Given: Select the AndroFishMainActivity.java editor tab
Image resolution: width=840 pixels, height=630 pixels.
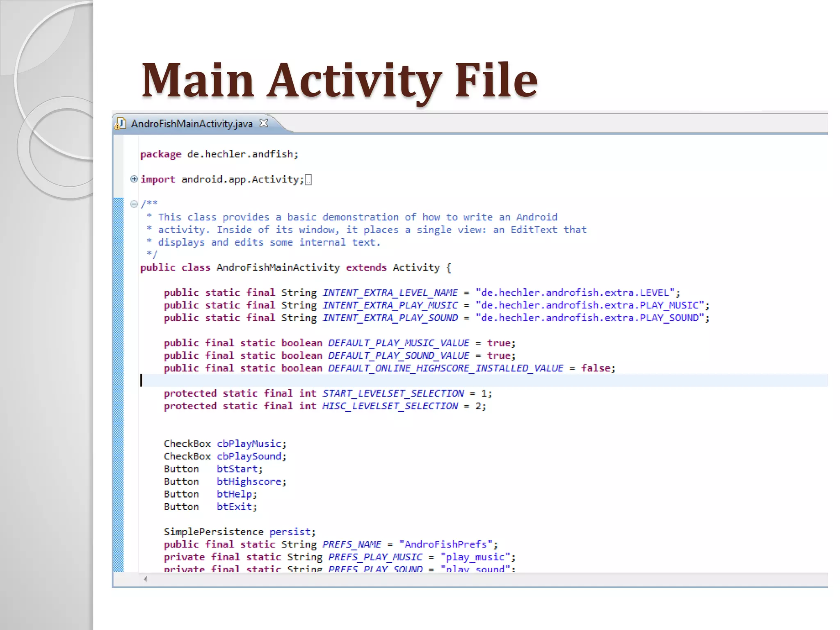Looking at the screenshot, I should 192,123.
